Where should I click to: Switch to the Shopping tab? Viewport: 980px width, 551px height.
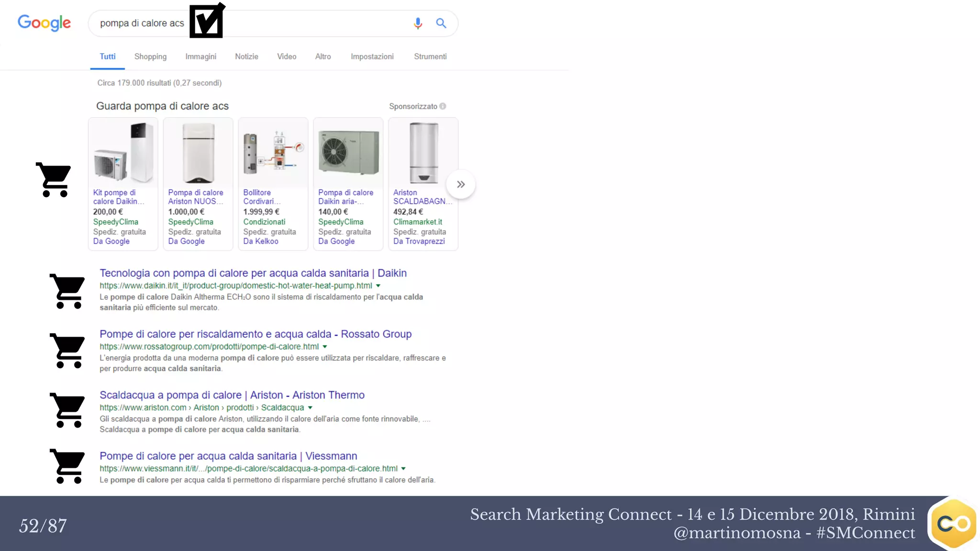pyautogui.click(x=150, y=56)
